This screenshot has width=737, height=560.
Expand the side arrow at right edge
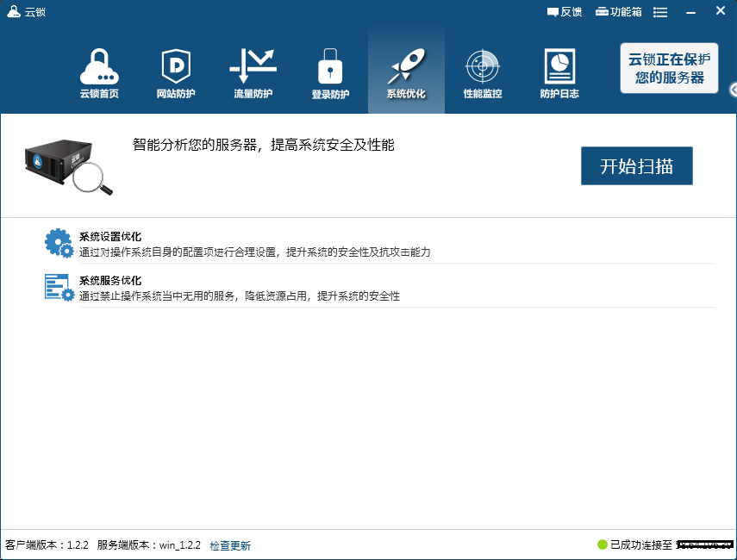(x=733, y=90)
